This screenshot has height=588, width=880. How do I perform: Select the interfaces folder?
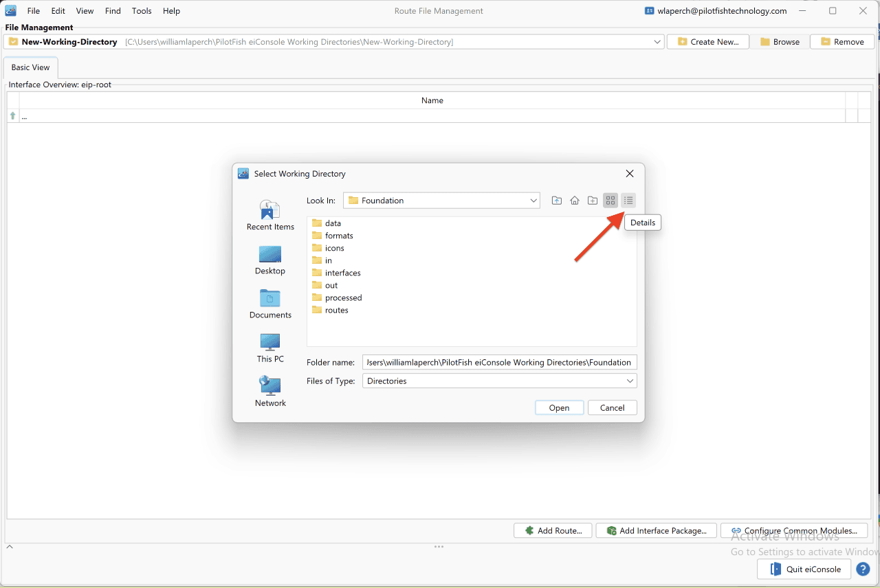[336, 273]
